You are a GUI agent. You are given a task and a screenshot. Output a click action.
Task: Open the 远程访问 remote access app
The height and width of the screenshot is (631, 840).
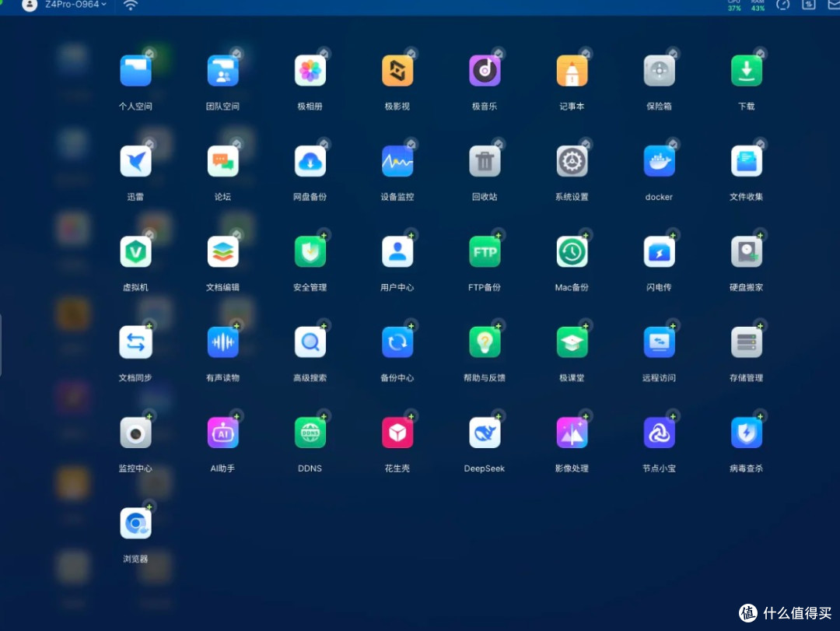click(660, 342)
